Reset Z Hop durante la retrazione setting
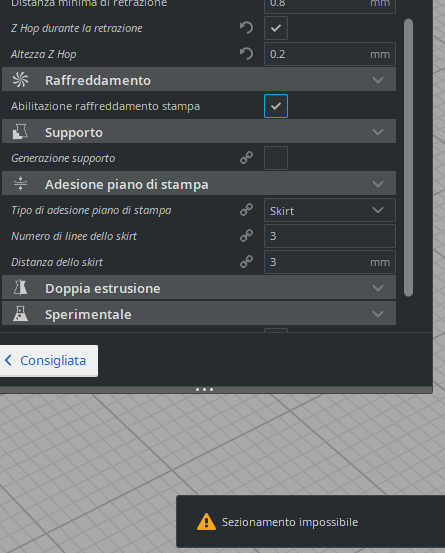The image size is (445, 553). point(246,28)
